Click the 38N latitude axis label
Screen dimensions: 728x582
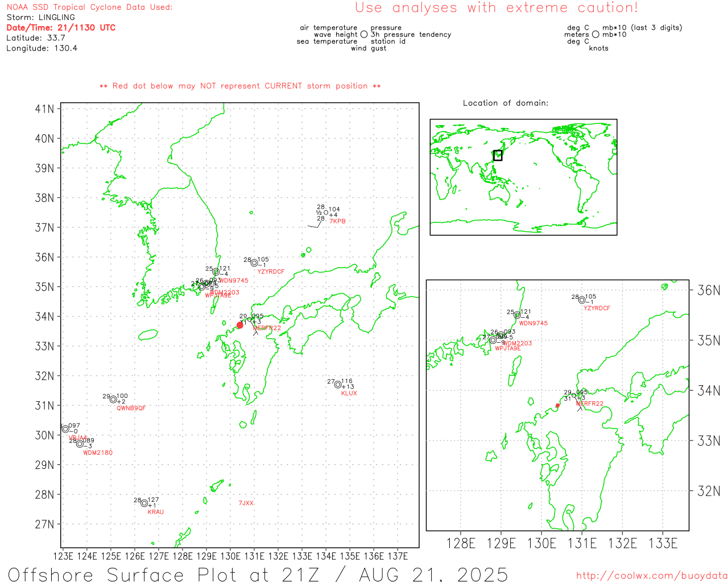pyautogui.click(x=44, y=198)
